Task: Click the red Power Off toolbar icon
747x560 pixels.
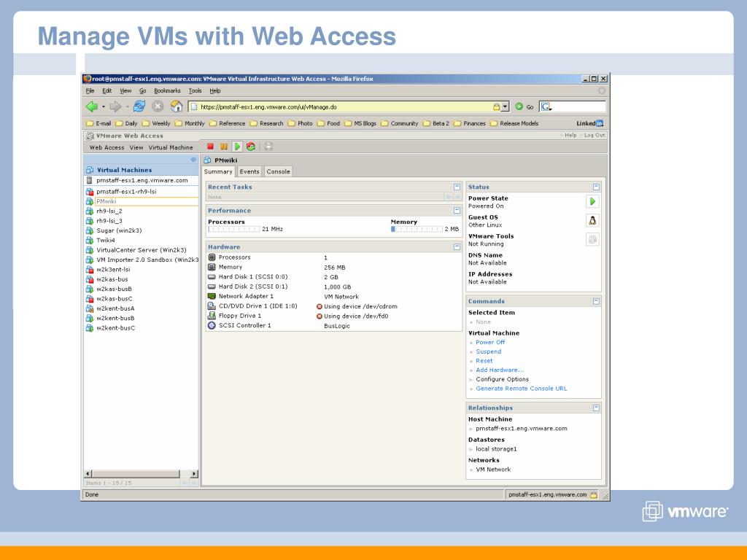Action: 210,147
